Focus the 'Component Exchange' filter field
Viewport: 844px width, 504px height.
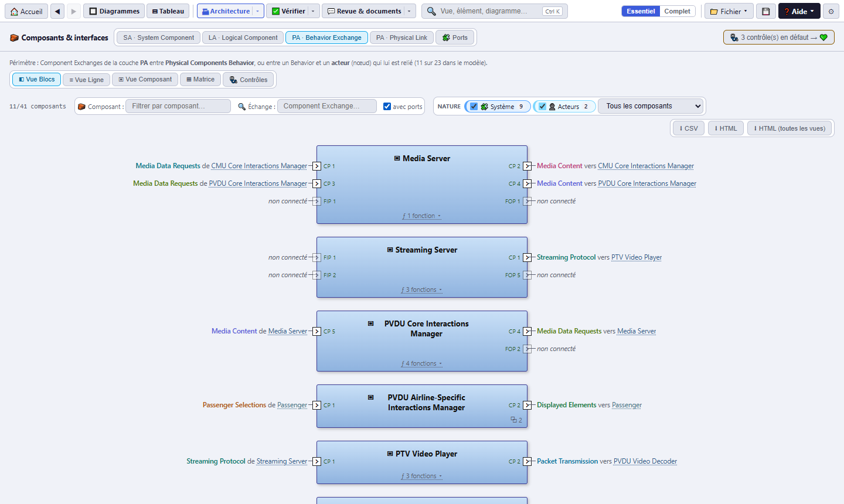pos(327,106)
